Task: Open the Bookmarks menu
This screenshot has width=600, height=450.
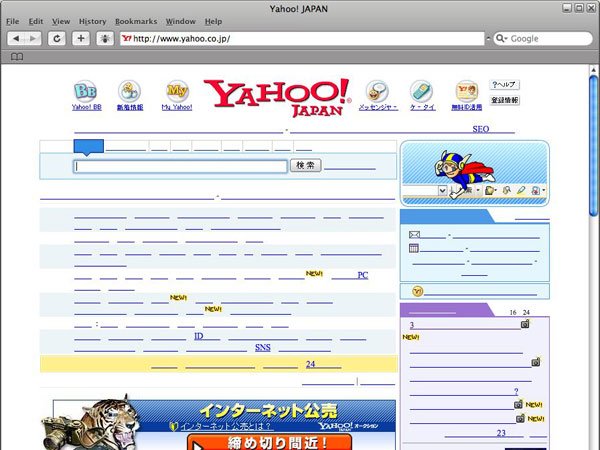Action: pos(136,21)
